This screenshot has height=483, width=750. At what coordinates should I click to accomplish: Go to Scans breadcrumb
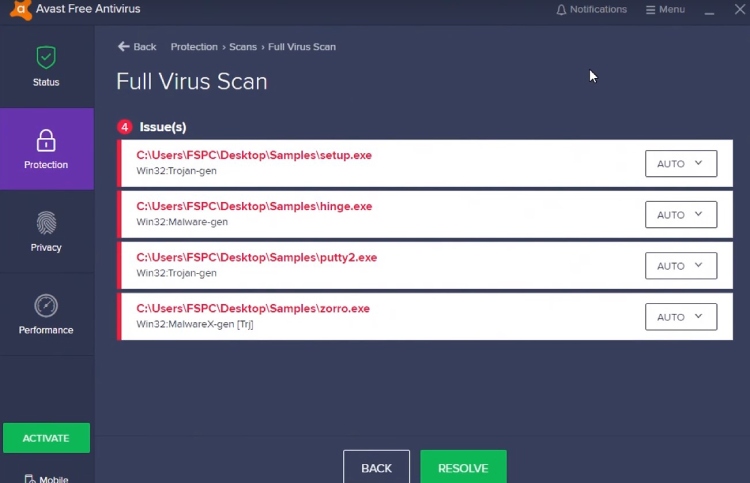point(243,47)
